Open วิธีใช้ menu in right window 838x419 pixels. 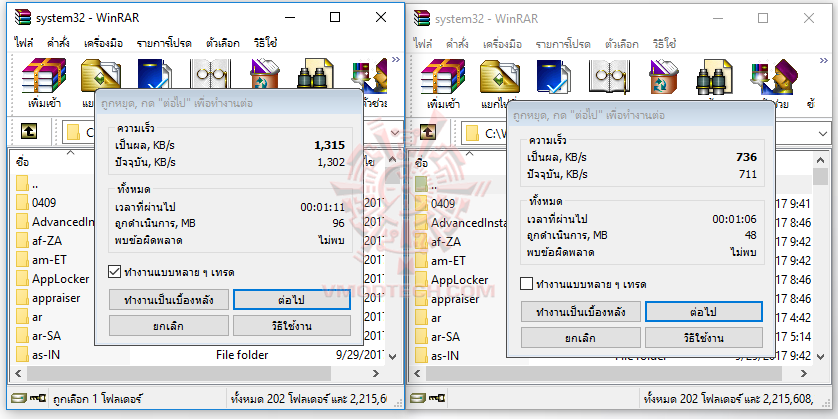pos(664,44)
